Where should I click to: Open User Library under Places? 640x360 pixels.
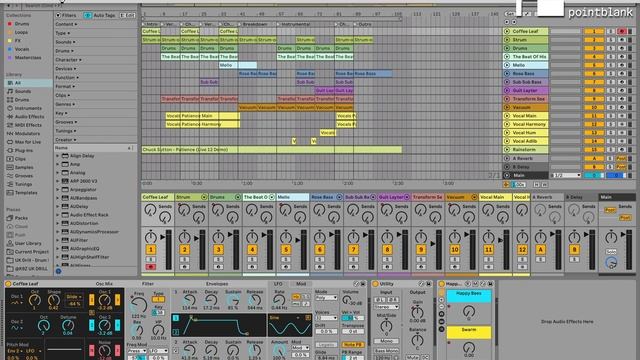coord(28,243)
